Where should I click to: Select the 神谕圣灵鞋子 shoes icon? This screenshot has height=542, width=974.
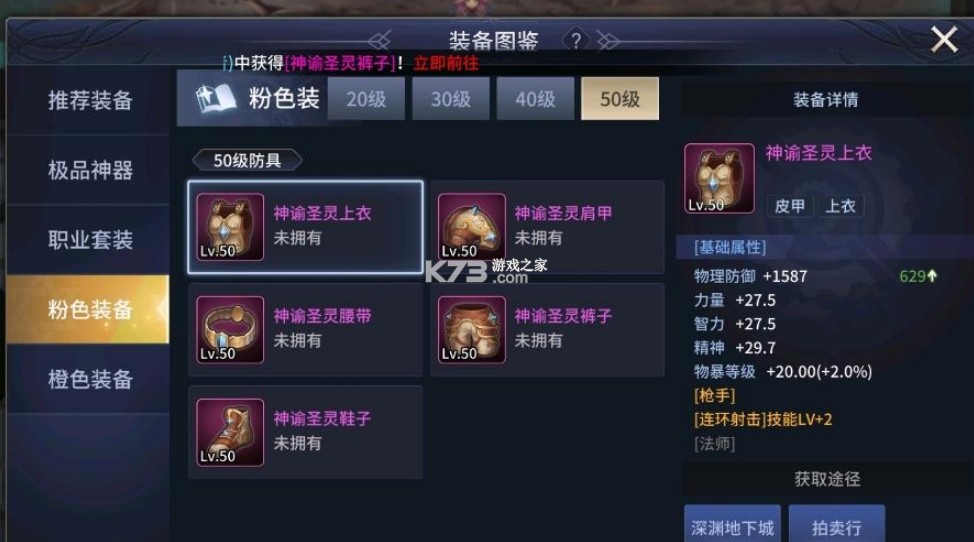230,432
